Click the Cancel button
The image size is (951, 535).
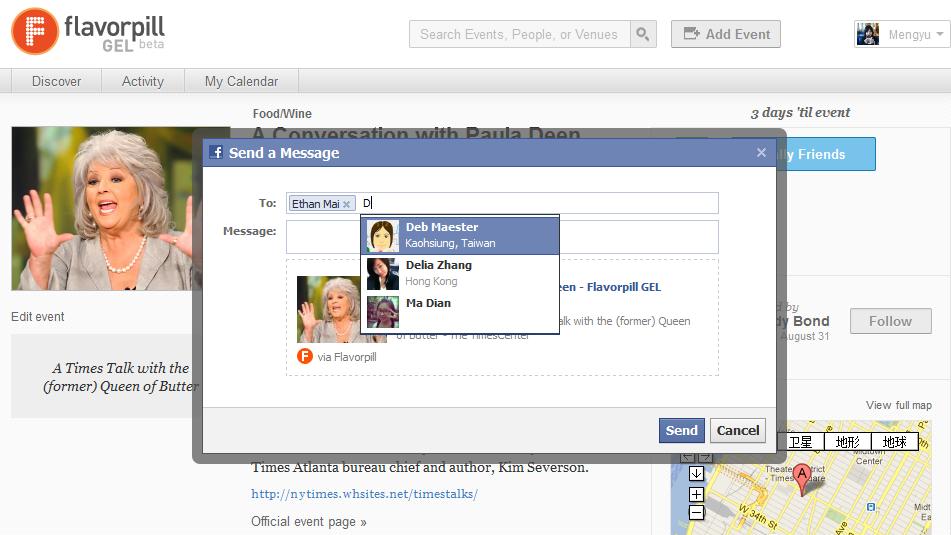pyautogui.click(x=738, y=431)
